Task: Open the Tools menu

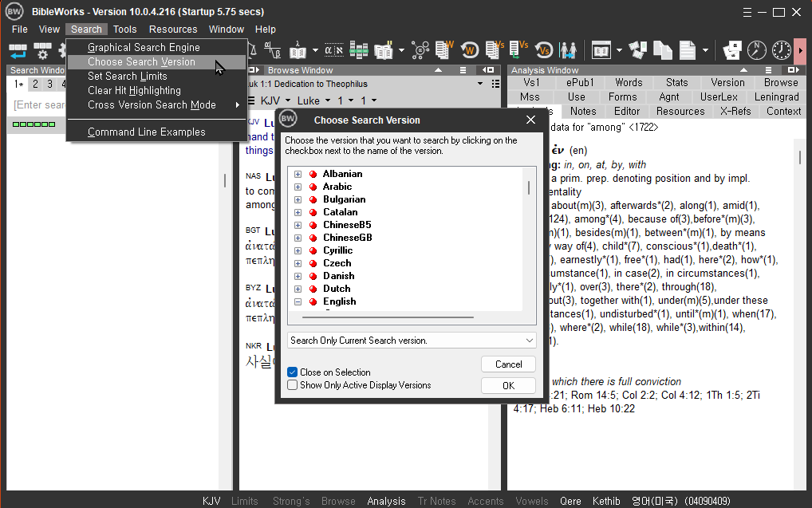Action: click(x=124, y=29)
